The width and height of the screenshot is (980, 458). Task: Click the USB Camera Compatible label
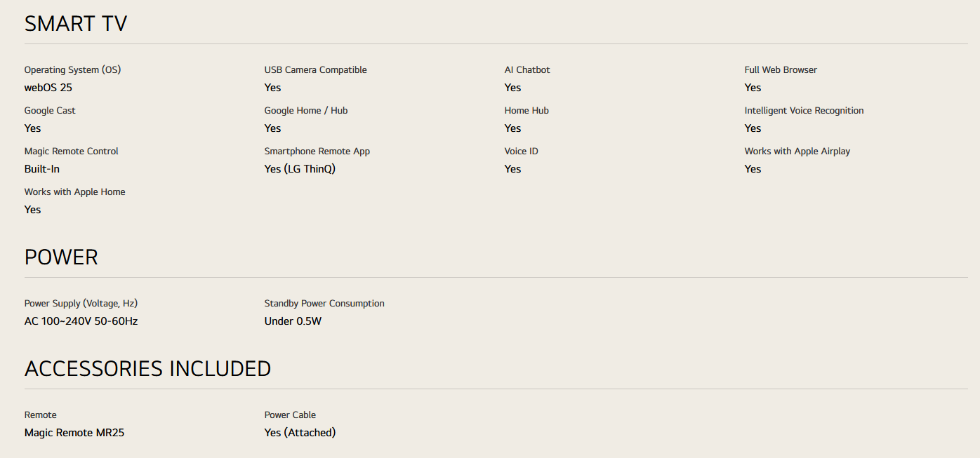[315, 70]
